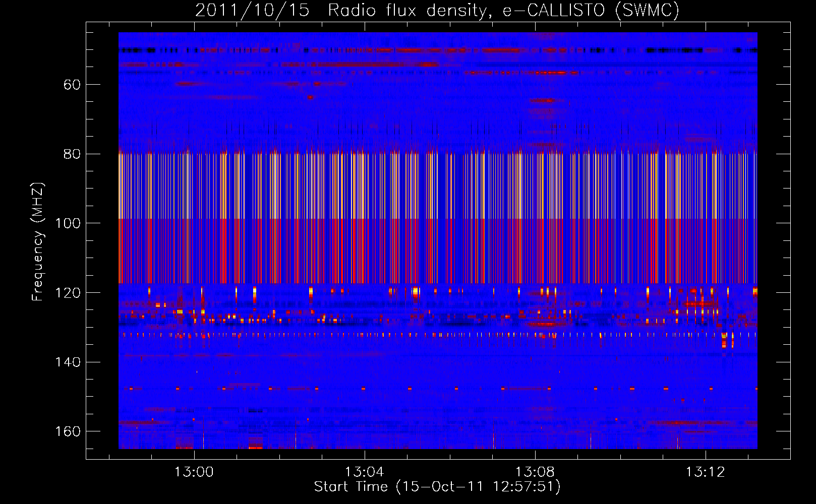Click the 100 frequency tick label

68,223
